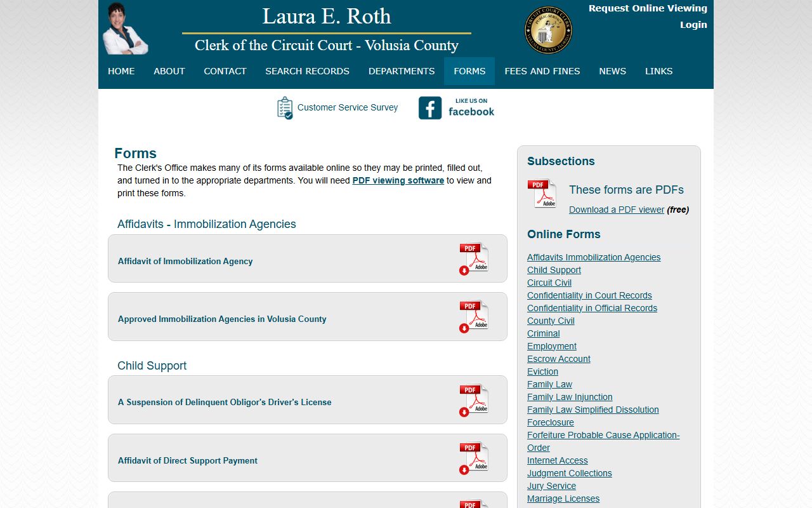Select SEARCH RECORDS in the navigation bar
The width and height of the screenshot is (812, 508).
[308, 71]
